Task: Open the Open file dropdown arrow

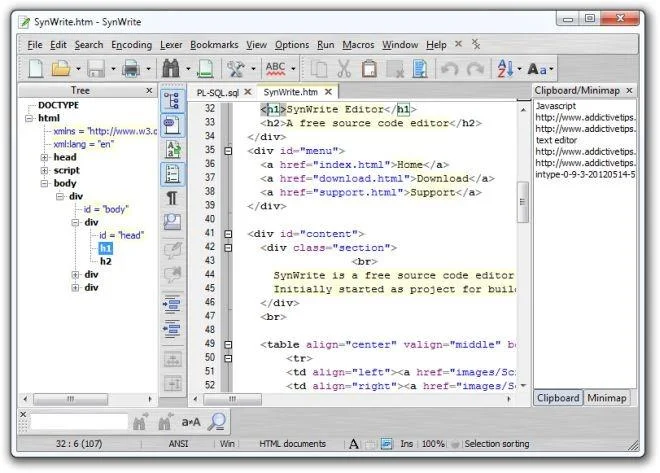Action: (78, 69)
